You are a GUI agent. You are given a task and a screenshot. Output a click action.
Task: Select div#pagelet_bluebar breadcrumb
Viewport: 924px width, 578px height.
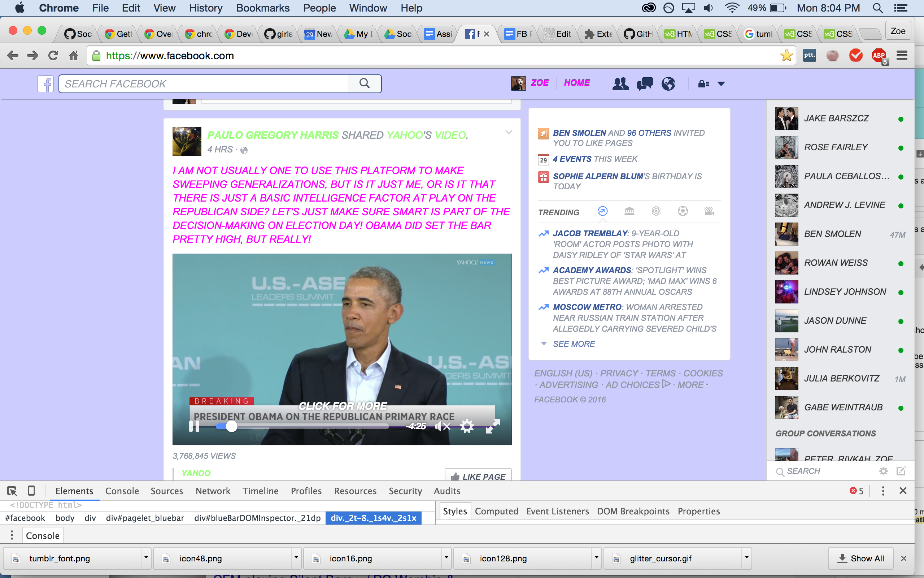tap(145, 518)
